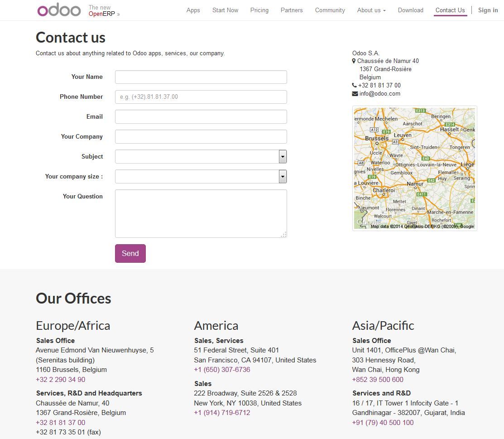Submit the form with Send button

tap(130, 253)
